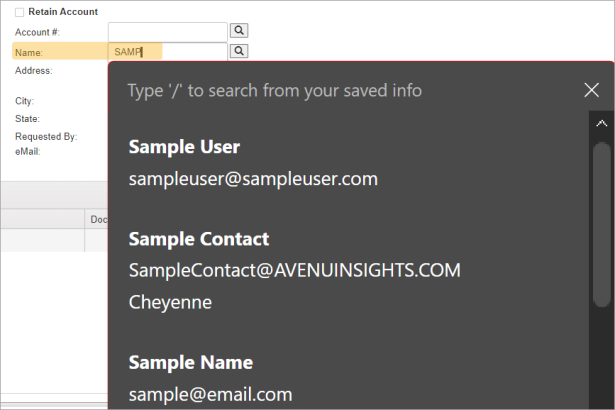Pick the Sample Name saved entry
The width and height of the screenshot is (615, 410).
pyautogui.click(x=191, y=362)
